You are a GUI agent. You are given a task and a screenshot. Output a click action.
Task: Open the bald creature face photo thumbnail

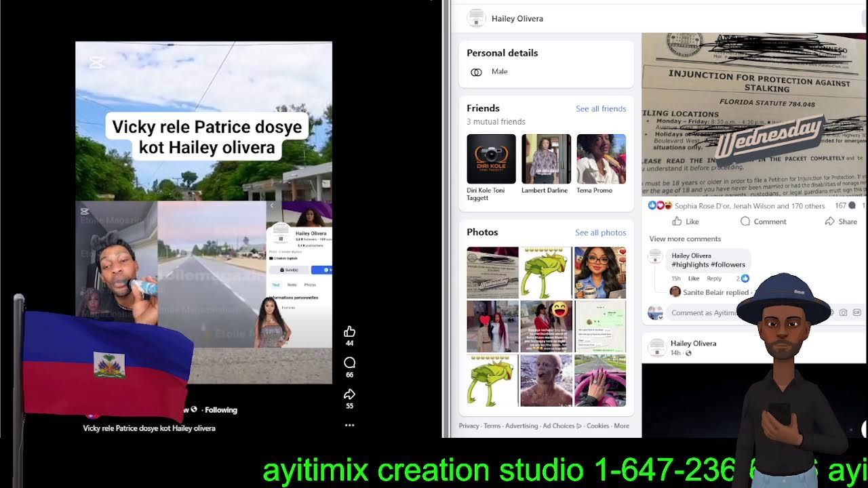(547, 380)
